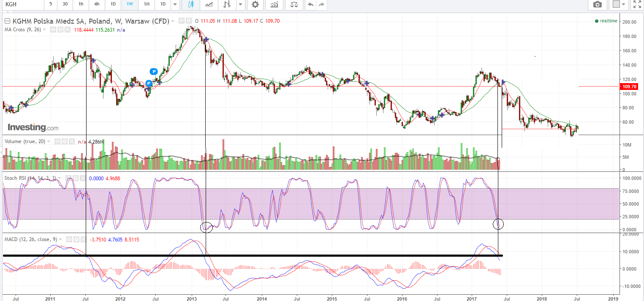Select the 1M monthly timeframe
The height and width of the screenshot is (301, 644).
(x=146, y=4)
